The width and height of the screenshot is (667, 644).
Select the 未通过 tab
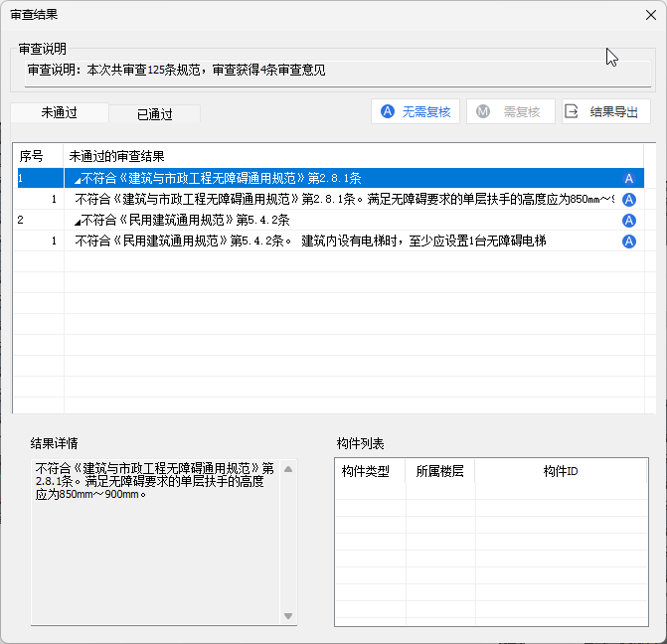click(x=60, y=113)
